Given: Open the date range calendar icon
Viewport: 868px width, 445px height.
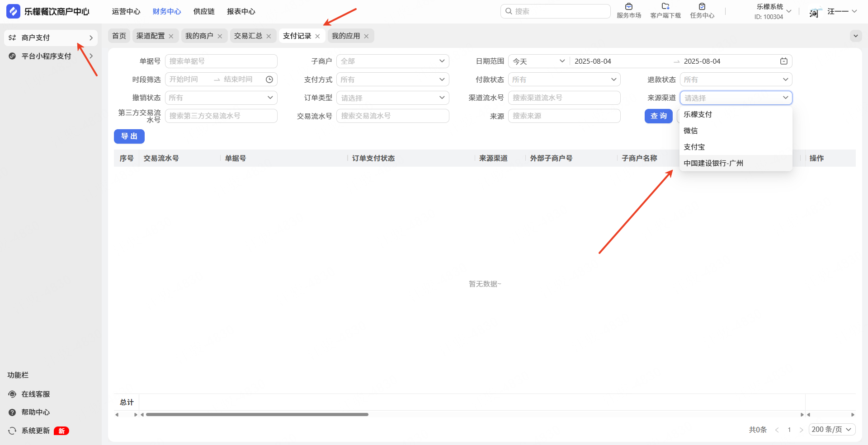Looking at the screenshot, I should [784, 61].
